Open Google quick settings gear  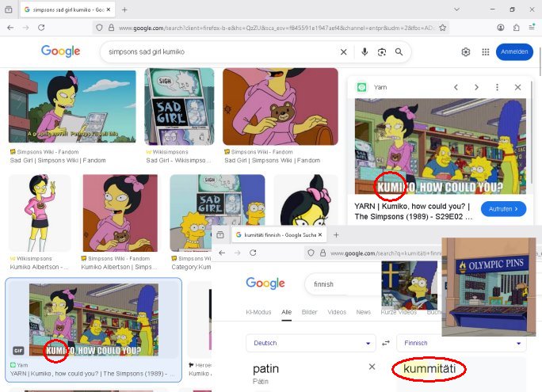(x=466, y=52)
